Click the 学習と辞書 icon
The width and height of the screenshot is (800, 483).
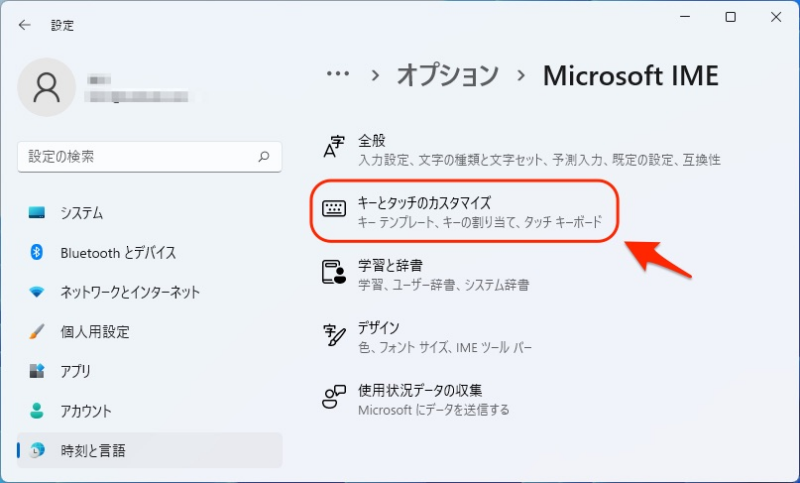click(x=334, y=272)
